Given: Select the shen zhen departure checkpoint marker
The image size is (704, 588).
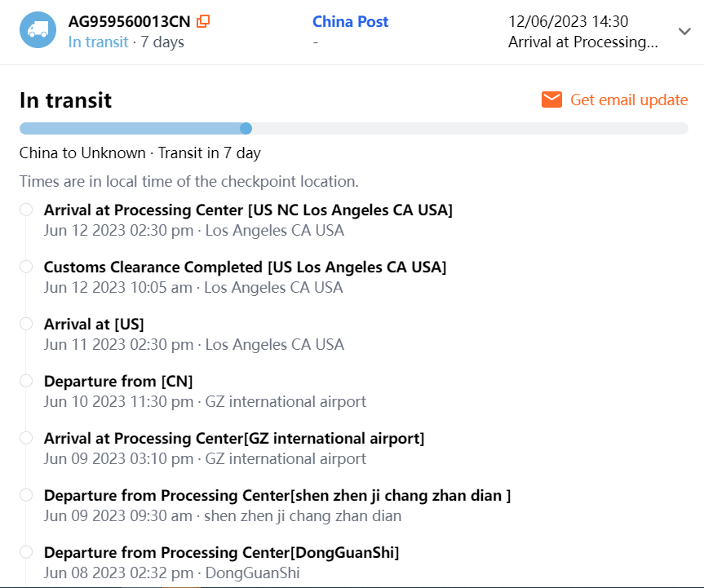Looking at the screenshot, I should point(26,495).
